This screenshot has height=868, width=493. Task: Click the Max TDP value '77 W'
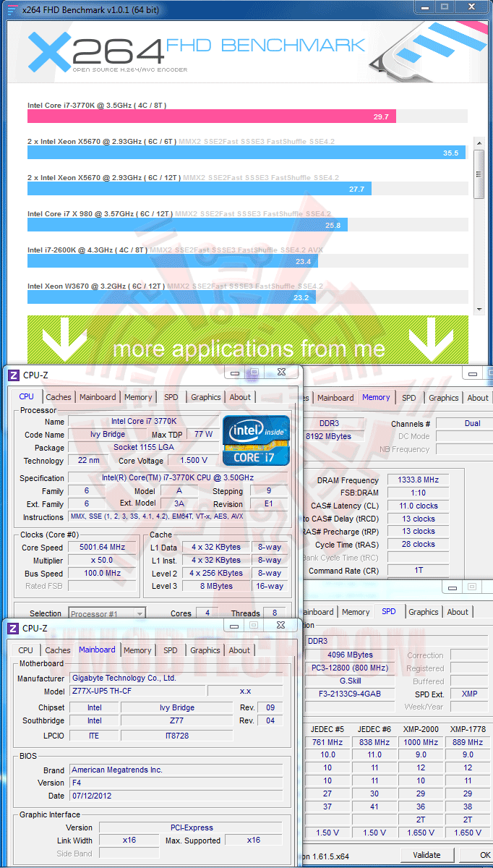[204, 435]
